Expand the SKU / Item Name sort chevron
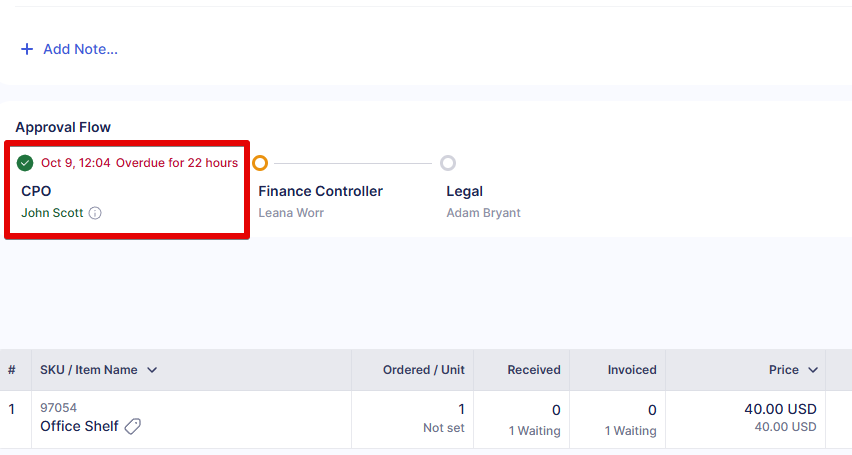This screenshot has height=455, width=852. [x=152, y=370]
